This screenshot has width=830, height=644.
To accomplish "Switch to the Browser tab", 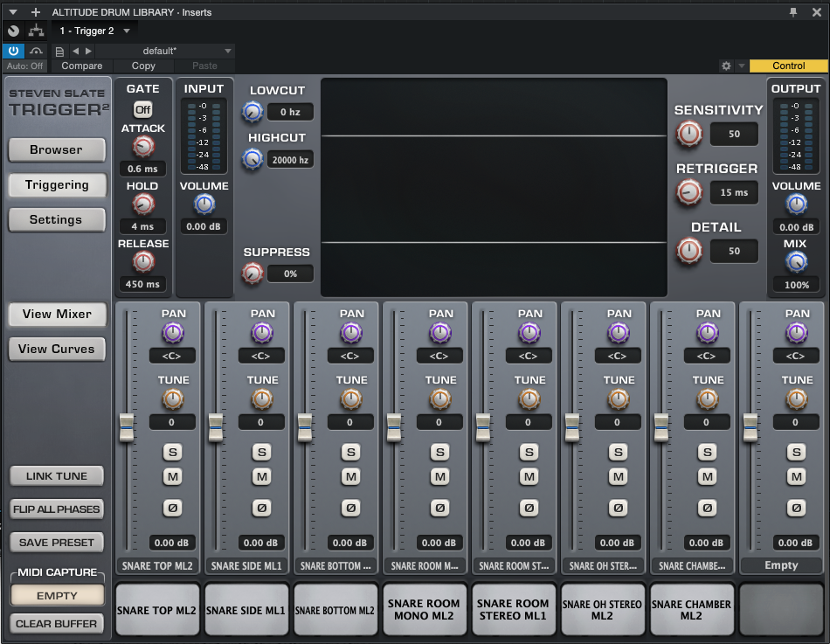I will pyautogui.click(x=57, y=149).
